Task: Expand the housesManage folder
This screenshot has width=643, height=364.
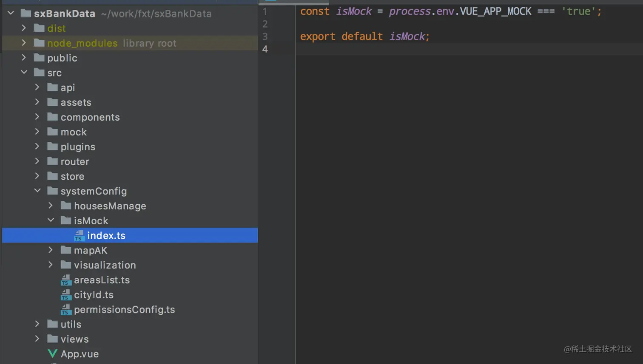Action: [x=51, y=206]
